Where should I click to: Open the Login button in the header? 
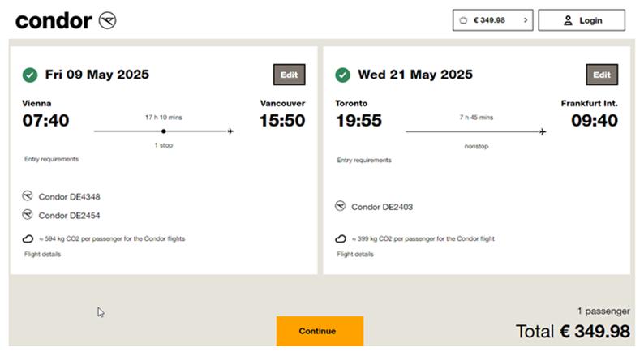tap(582, 20)
